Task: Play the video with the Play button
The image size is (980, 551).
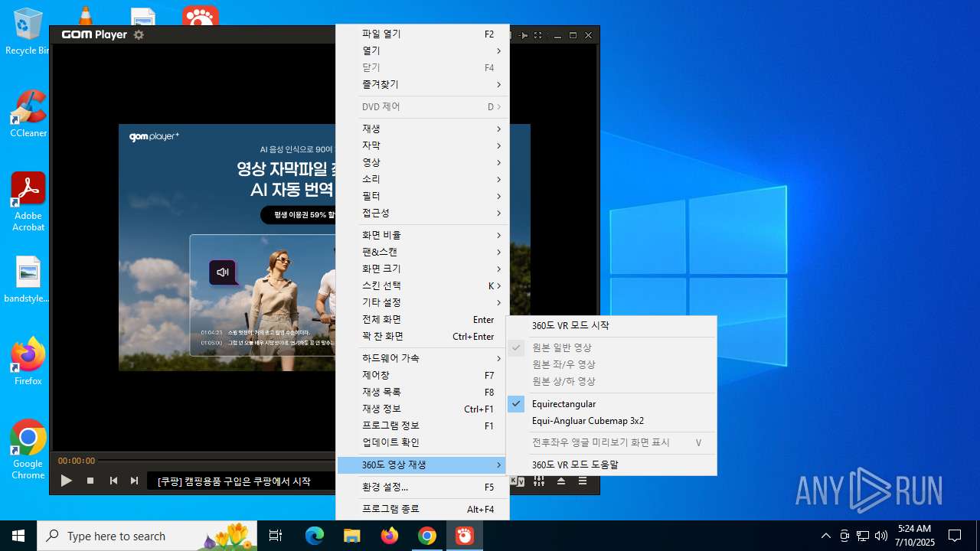Action: [x=67, y=481]
